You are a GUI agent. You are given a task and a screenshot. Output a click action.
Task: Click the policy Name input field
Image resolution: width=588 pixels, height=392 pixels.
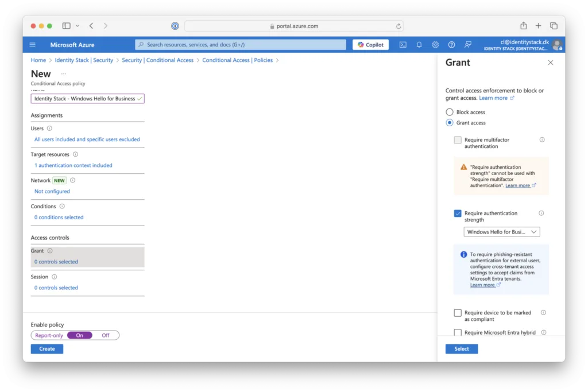pyautogui.click(x=87, y=99)
